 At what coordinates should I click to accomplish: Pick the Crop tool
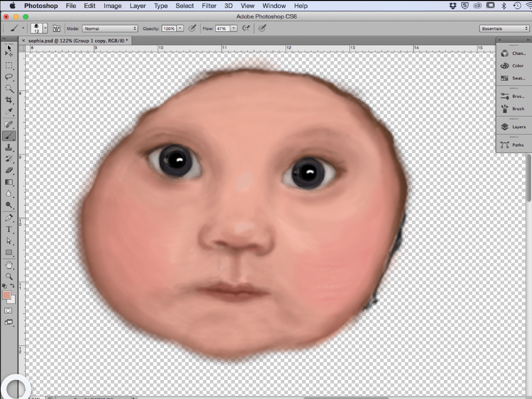pos(9,100)
